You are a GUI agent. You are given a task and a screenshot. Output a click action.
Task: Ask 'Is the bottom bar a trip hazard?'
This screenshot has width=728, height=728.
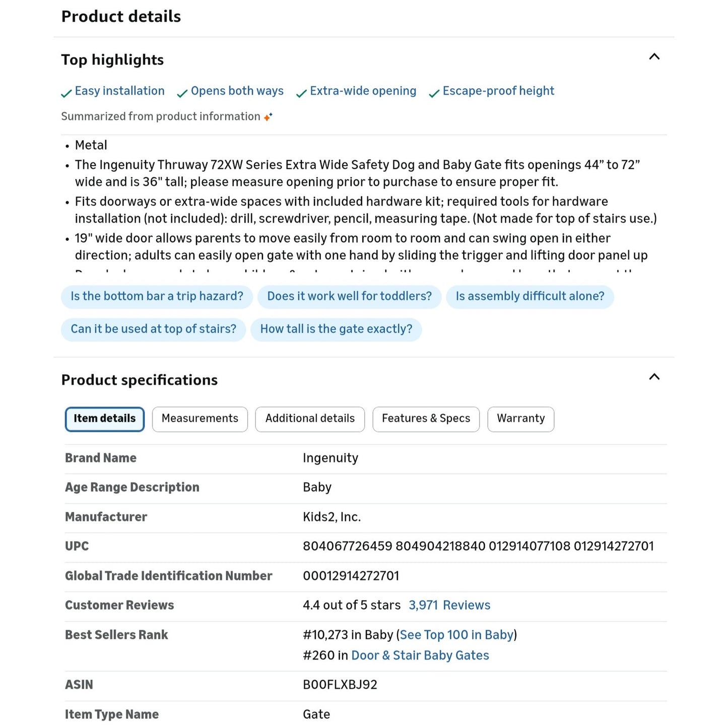point(157,296)
